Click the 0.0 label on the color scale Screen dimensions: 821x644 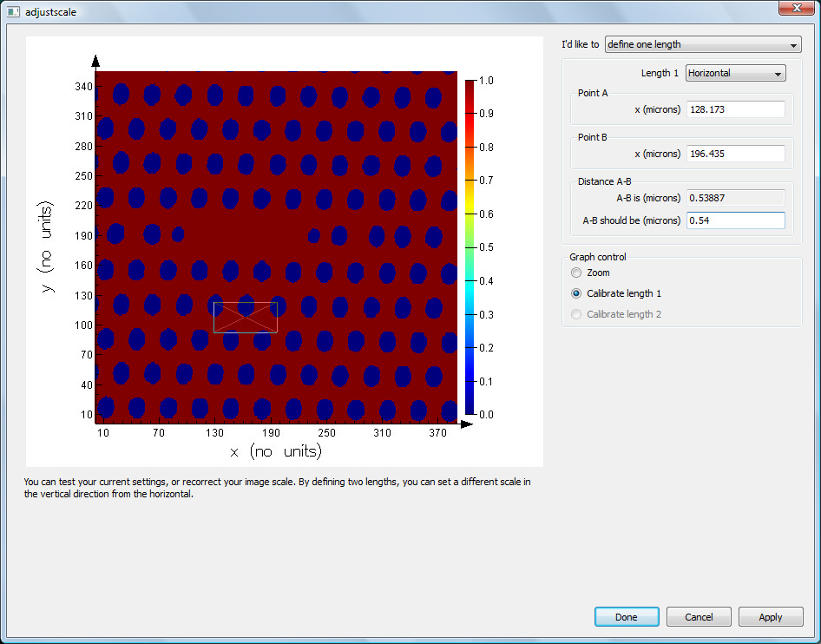coord(486,415)
